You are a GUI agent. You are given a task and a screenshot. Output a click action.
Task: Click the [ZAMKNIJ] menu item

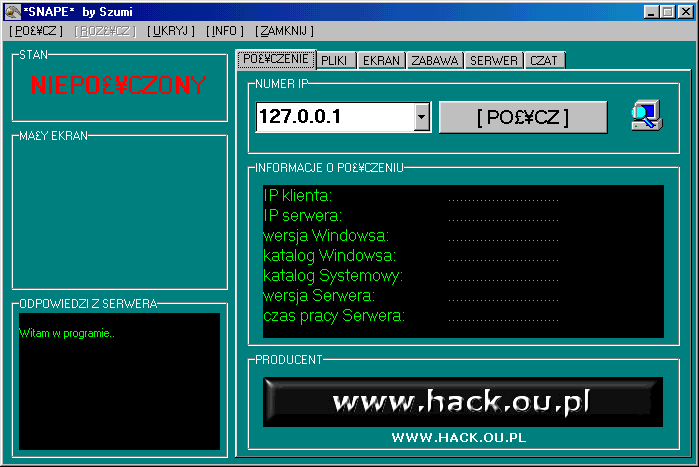click(x=285, y=31)
